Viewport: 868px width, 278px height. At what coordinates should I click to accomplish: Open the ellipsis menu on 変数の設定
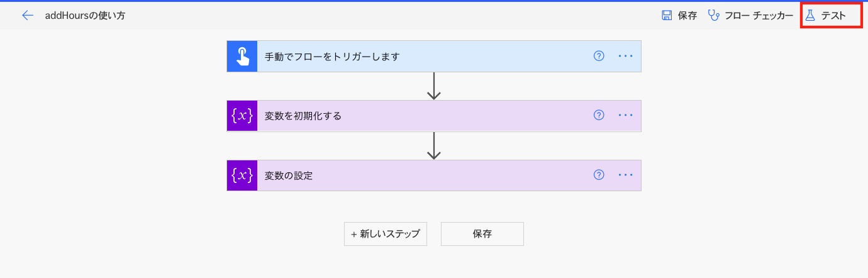click(x=625, y=175)
